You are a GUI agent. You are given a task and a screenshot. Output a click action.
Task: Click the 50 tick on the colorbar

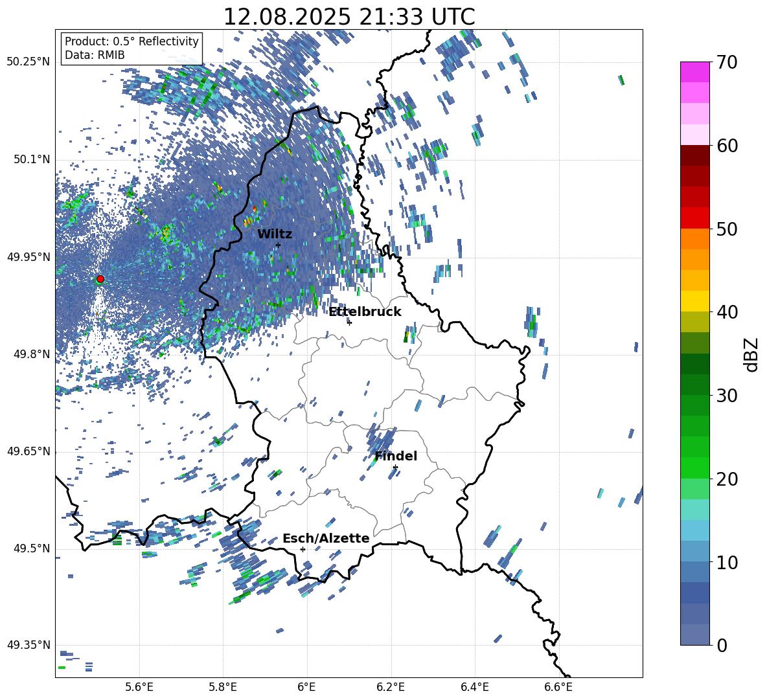(727, 229)
